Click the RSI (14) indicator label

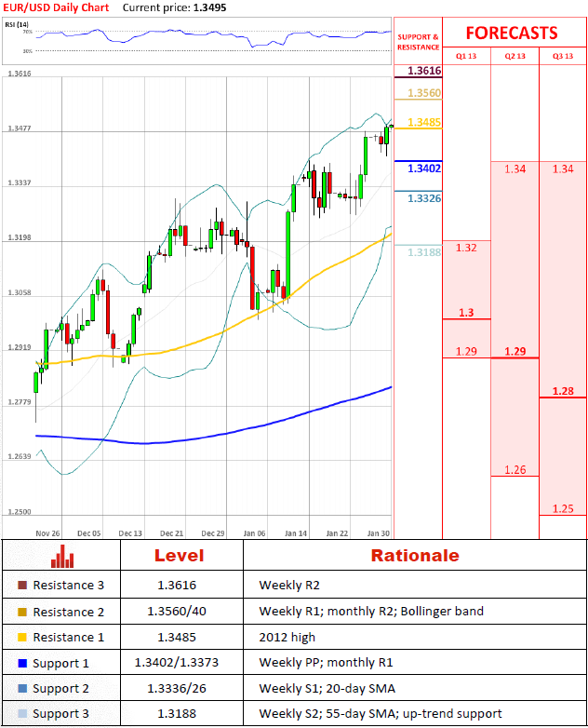[17, 24]
